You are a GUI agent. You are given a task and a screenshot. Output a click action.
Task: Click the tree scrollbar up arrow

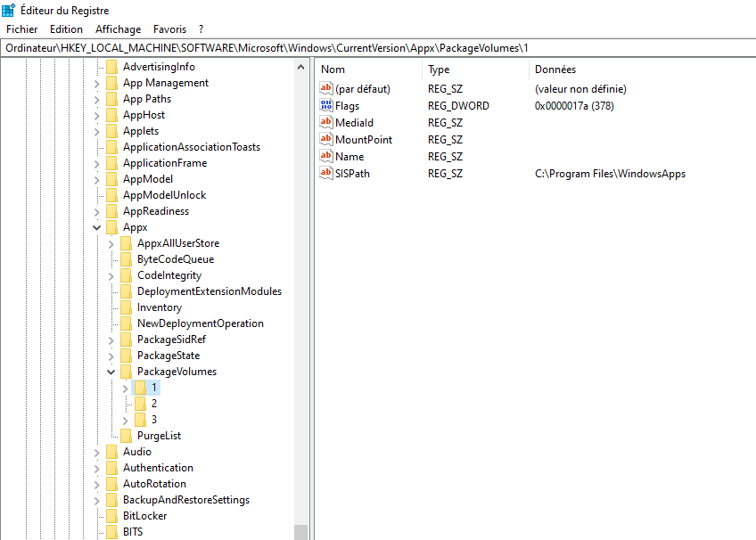pyautogui.click(x=300, y=67)
